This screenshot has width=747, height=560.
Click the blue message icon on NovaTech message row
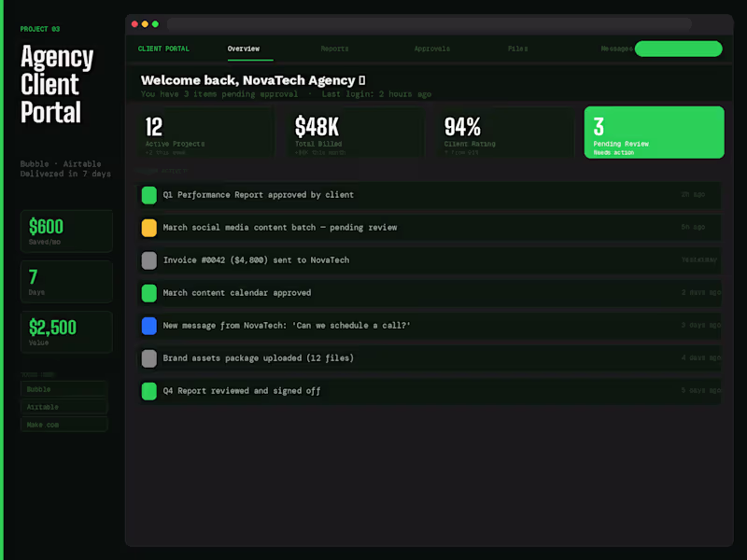click(x=148, y=325)
